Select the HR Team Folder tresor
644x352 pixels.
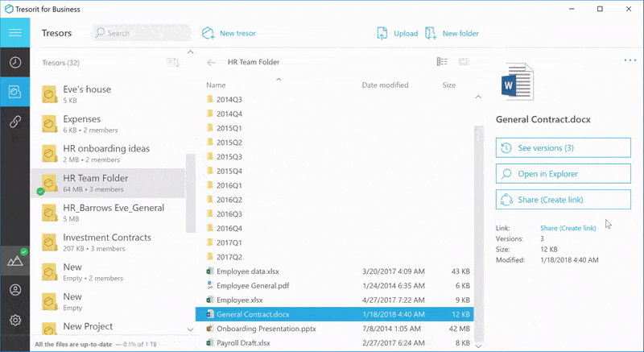pos(108,183)
